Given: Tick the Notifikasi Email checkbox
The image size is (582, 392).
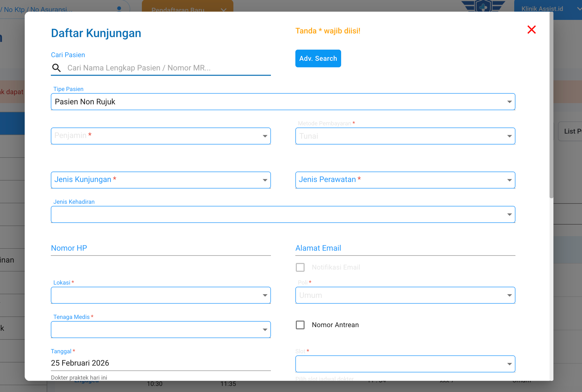Looking at the screenshot, I should point(300,267).
